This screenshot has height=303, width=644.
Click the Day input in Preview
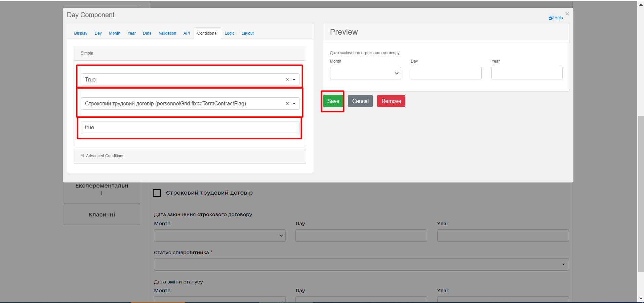[446, 73]
